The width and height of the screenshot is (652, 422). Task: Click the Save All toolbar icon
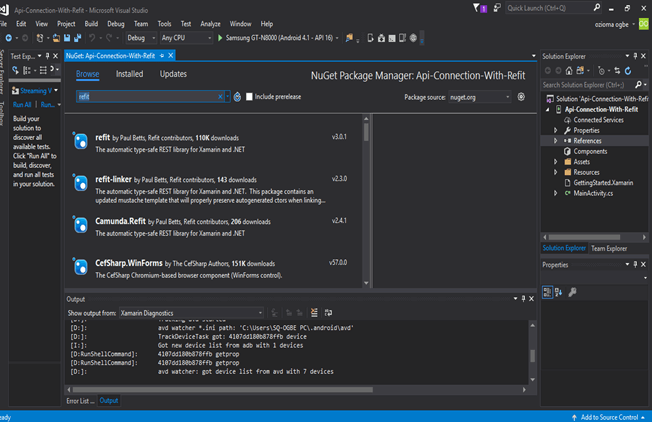pos(77,38)
